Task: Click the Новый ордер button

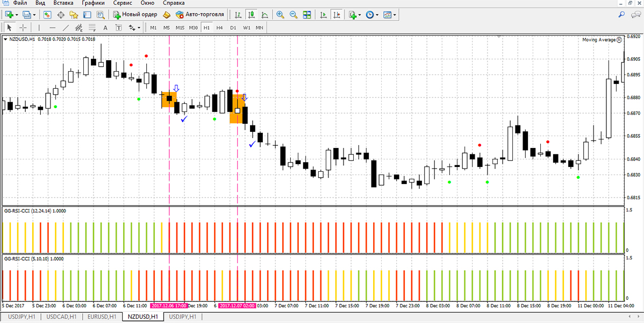Action: pyautogui.click(x=134, y=15)
